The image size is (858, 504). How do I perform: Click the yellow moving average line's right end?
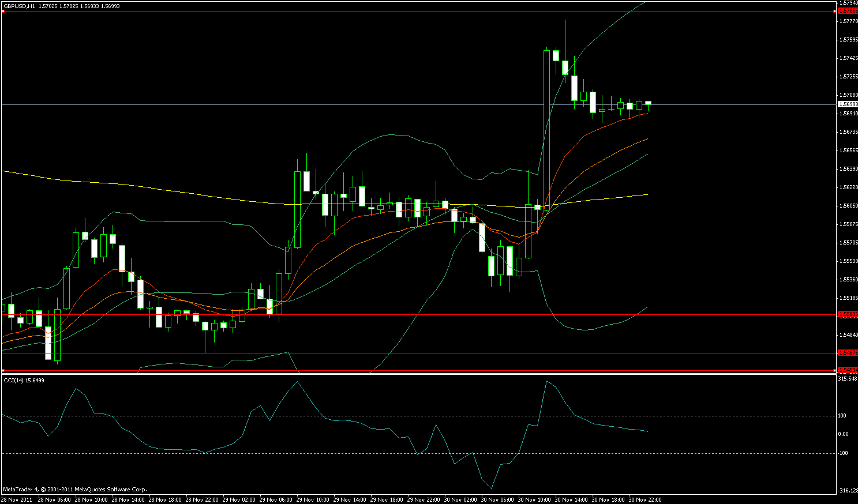click(x=646, y=195)
